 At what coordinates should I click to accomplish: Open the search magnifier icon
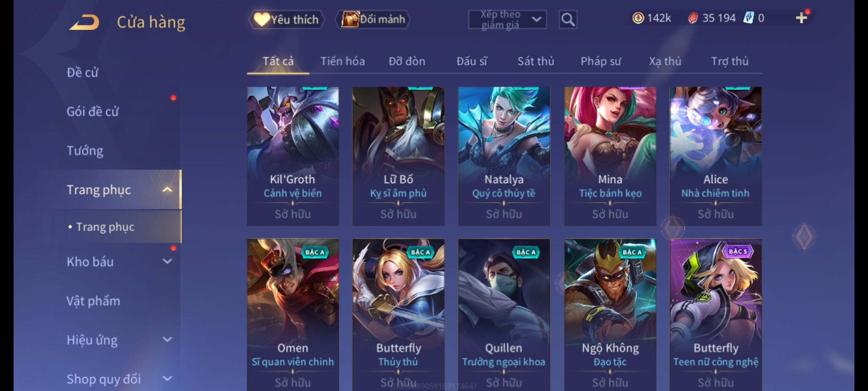coord(568,20)
